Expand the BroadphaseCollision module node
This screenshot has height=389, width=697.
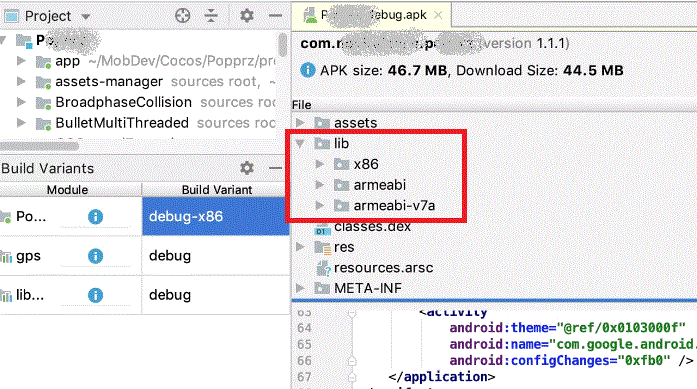tap(21, 102)
